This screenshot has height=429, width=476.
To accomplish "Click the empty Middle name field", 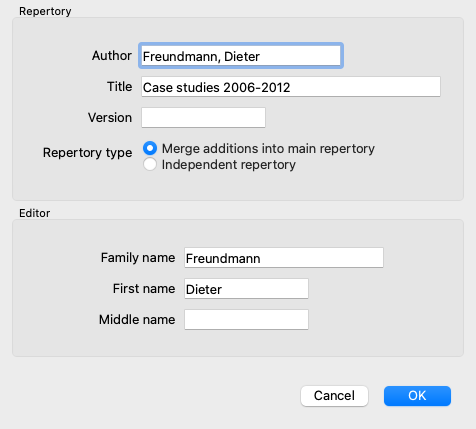I will (x=246, y=319).
